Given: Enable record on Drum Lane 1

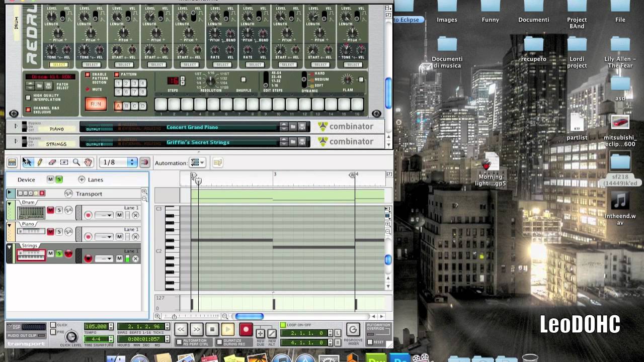Looking at the screenshot, I should [88, 215].
